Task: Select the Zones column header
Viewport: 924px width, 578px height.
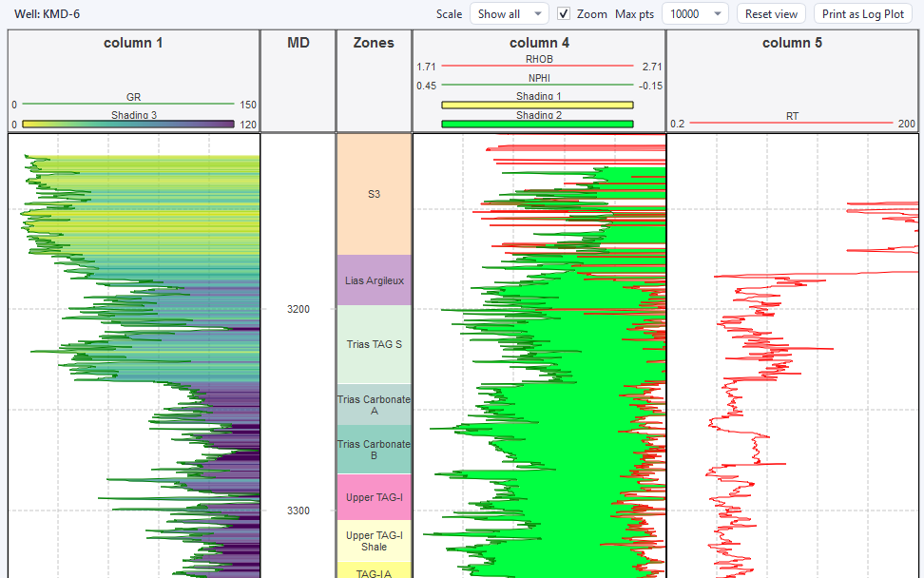Action: click(374, 43)
